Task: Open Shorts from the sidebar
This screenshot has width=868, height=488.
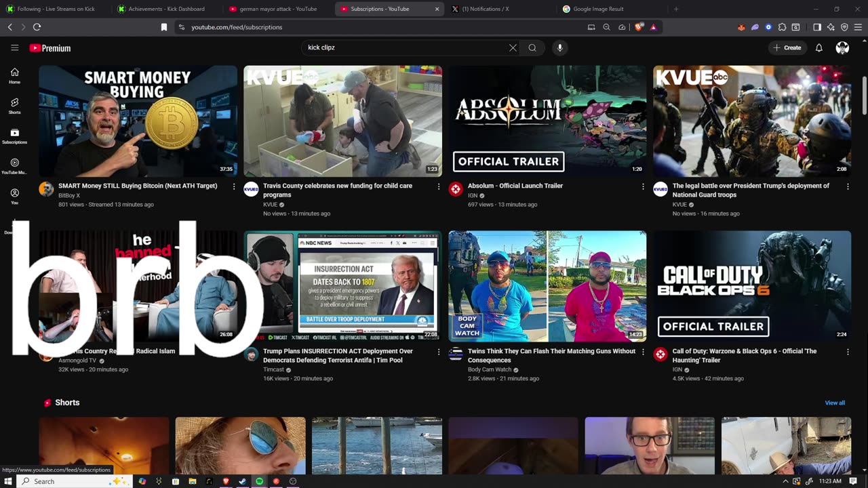Action: (14, 106)
